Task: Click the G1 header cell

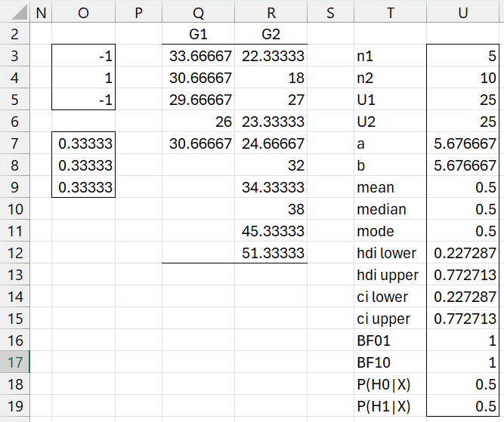Action: (198, 35)
